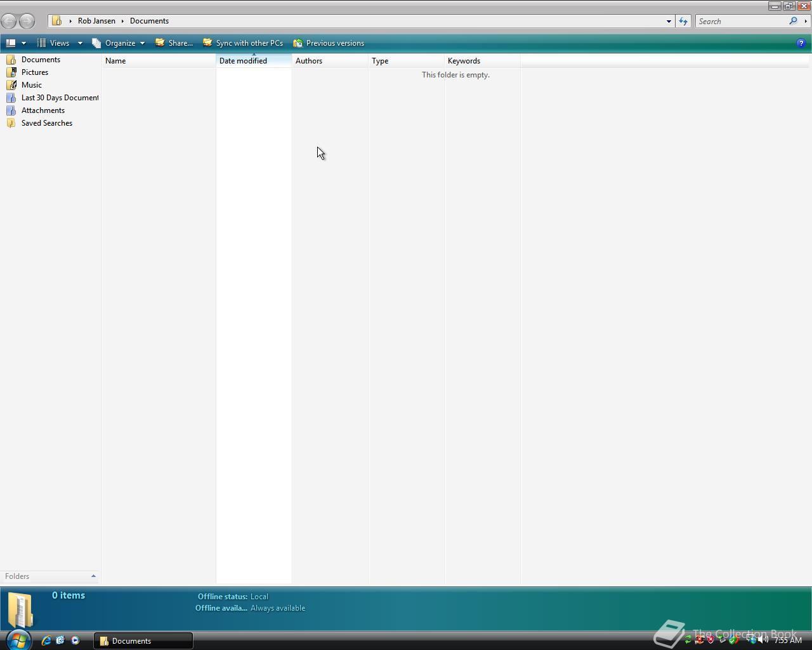Sort by the Date modified column

pos(254,61)
